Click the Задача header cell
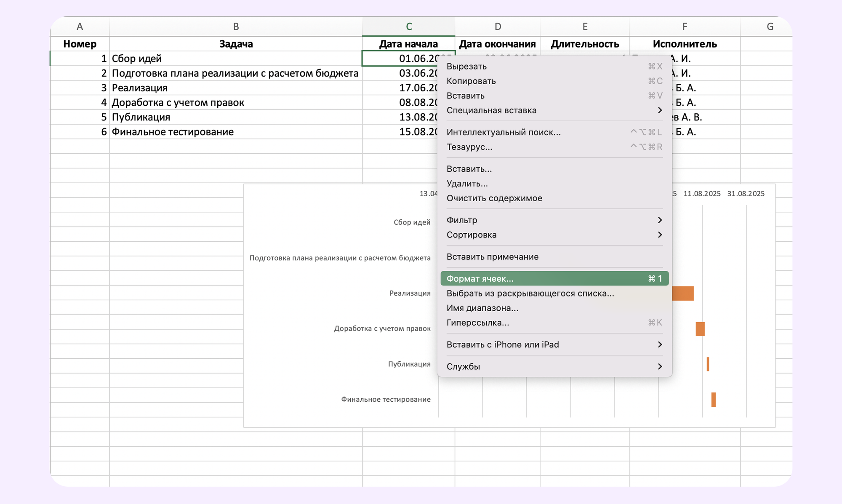 (236, 44)
